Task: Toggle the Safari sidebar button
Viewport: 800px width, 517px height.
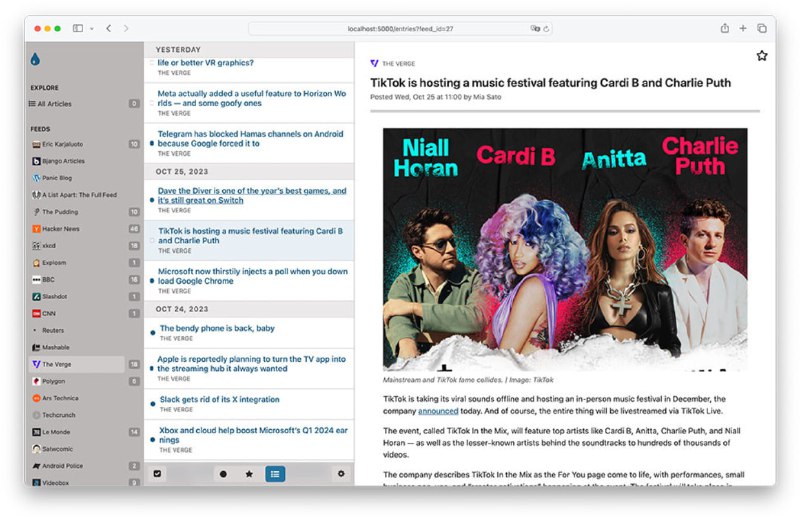Action: 77,28
